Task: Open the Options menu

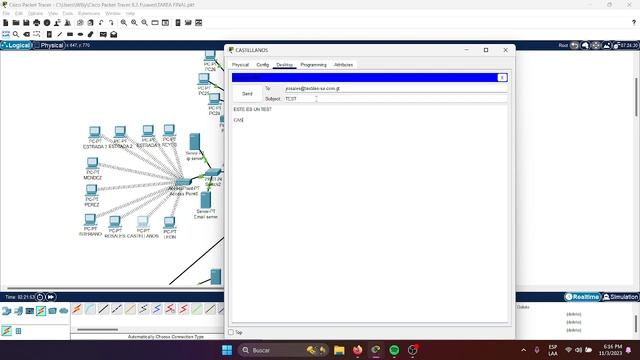Action: click(x=36, y=13)
